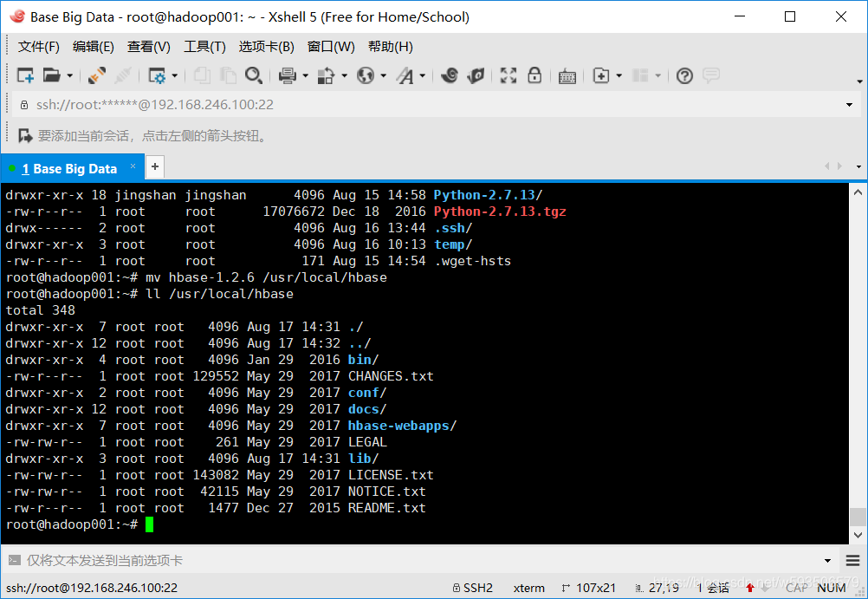Click the Connect/Reconnect toolbar icon
Viewport: 868px width, 599px height.
tap(97, 75)
